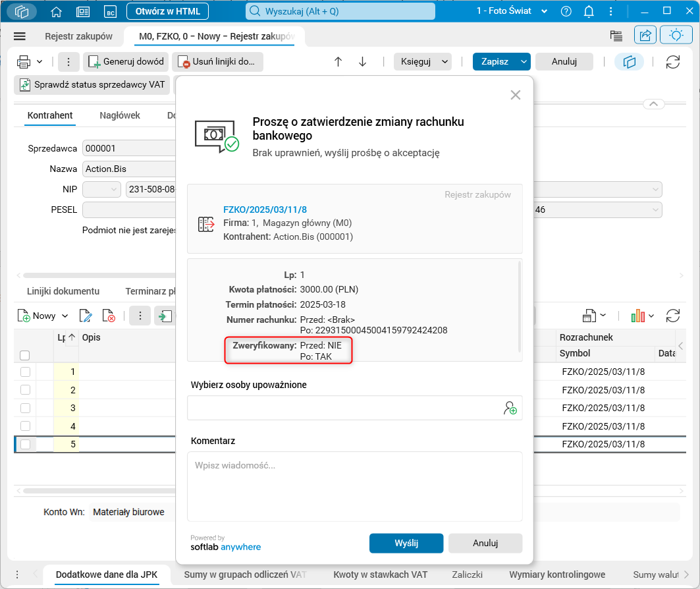Check the checkbox for line 5
Viewport: 700px width, 589px height.
26,444
